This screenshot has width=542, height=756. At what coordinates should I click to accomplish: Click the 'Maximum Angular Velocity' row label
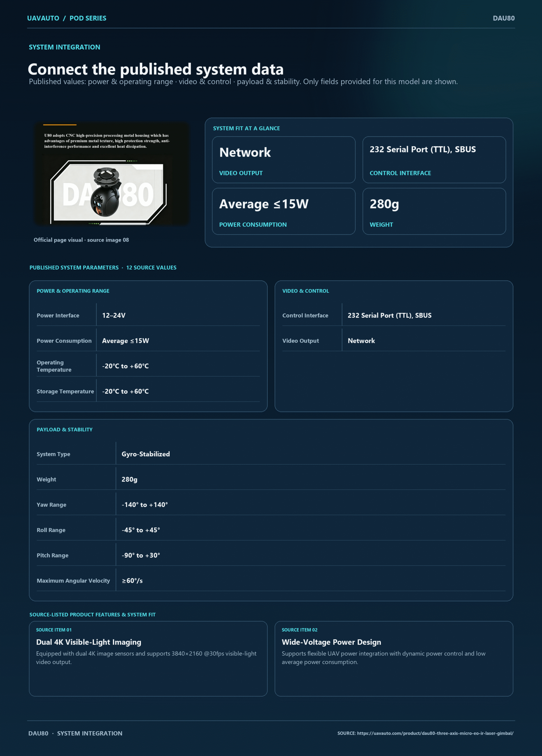73,581
